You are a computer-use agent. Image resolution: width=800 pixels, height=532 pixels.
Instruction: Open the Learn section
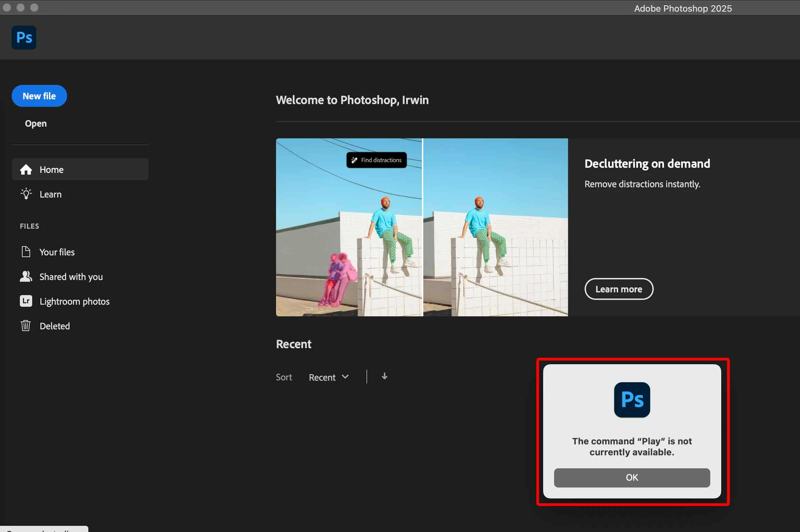coord(51,194)
